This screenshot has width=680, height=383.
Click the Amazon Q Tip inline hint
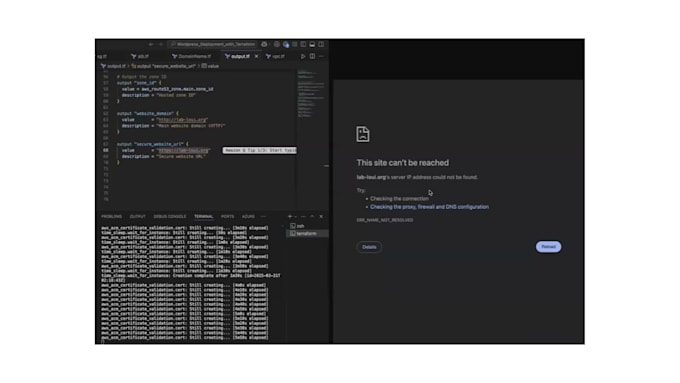click(260, 151)
